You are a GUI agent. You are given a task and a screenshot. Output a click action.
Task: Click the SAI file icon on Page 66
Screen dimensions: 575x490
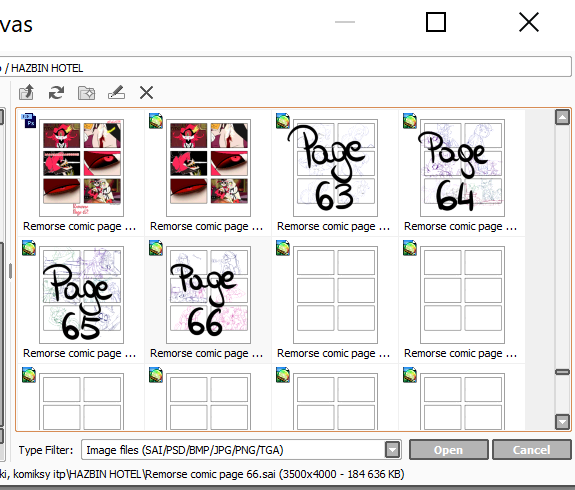pyautogui.click(x=156, y=248)
